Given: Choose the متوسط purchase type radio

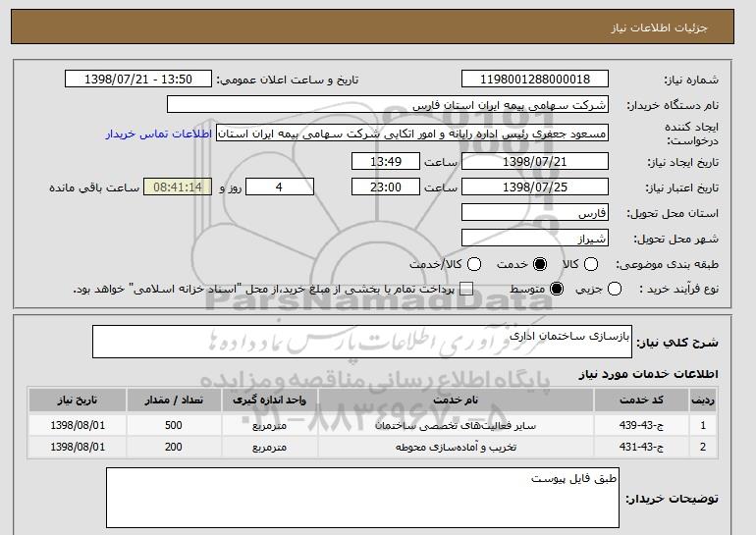Looking at the screenshot, I should pos(557,290).
